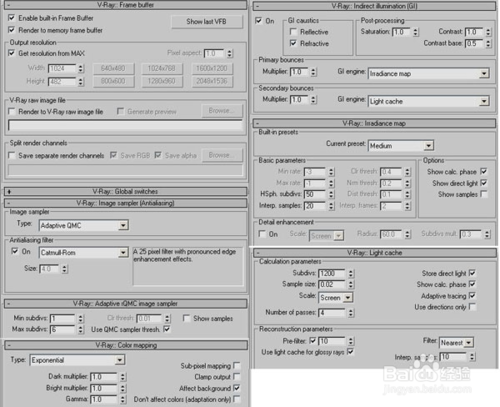Click the Light cache Subdivs field
Screen dimensions: 500x407
click(x=332, y=273)
